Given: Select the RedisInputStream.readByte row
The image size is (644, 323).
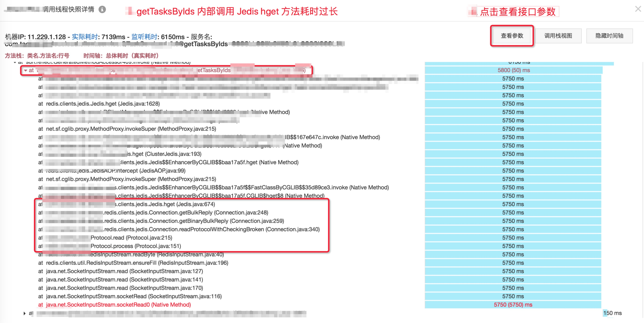Looking at the screenshot, I should tap(131, 254).
